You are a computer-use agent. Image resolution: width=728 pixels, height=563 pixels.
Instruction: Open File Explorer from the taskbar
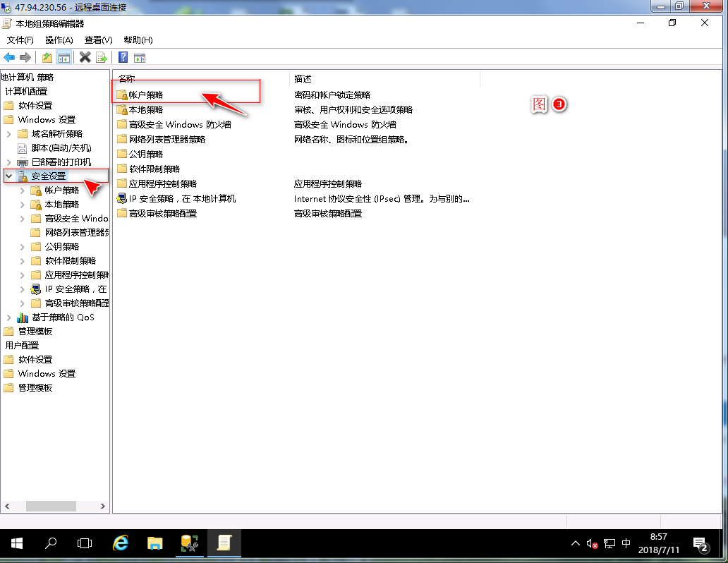pos(155,543)
